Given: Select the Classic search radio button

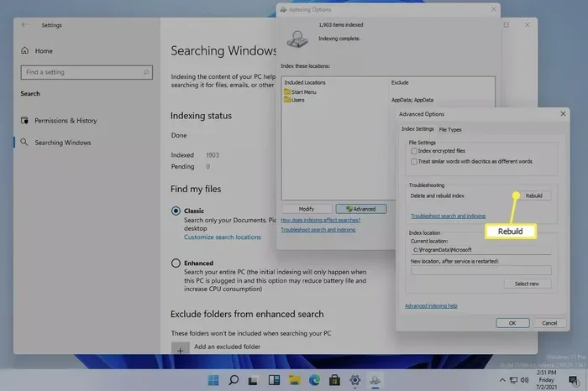Looking at the screenshot, I should [x=176, y=211].
